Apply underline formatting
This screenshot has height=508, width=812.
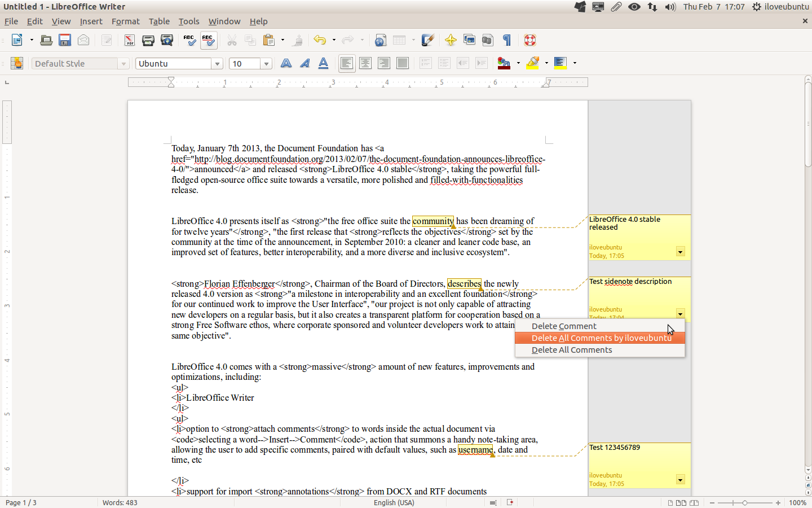324,63
